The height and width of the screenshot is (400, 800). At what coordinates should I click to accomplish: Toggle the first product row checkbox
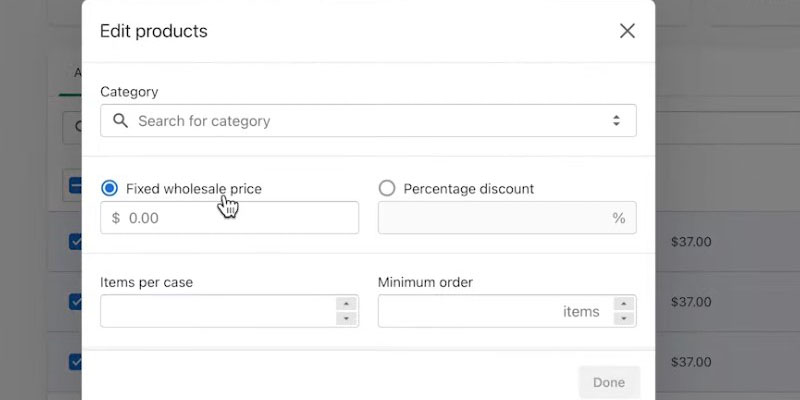pyautogui.click(x=76, y=241)
